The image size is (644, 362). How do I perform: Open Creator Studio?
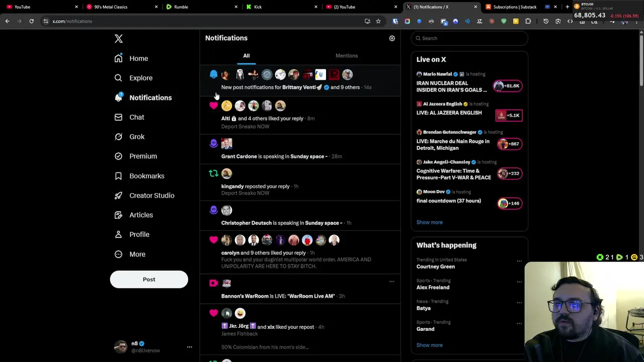tap(144, 196)
